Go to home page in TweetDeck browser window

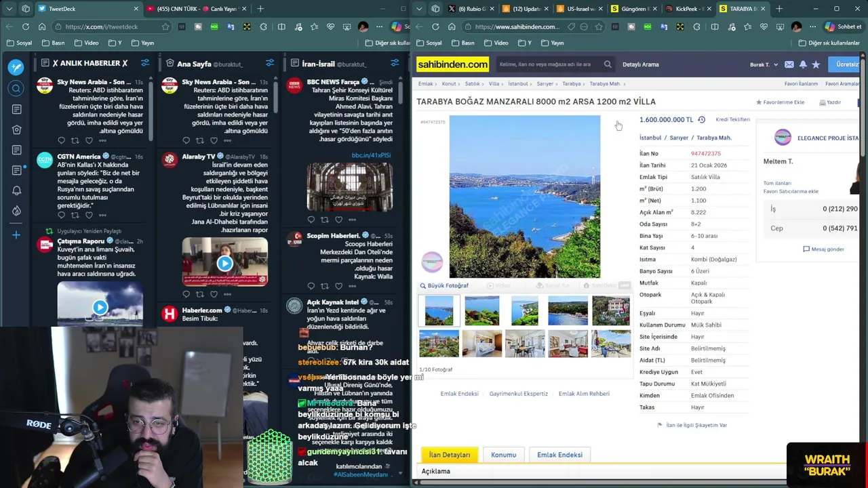click(x=42, y=26)
